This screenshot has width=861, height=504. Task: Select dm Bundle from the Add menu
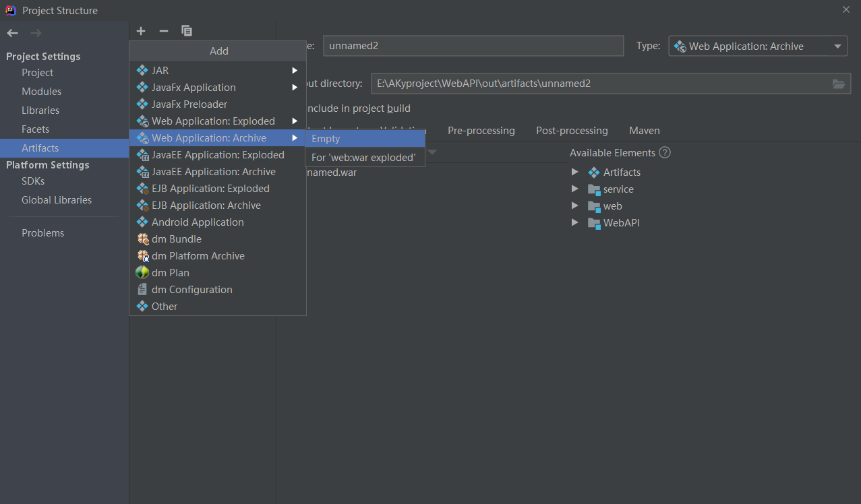click(x=176, y=239)
